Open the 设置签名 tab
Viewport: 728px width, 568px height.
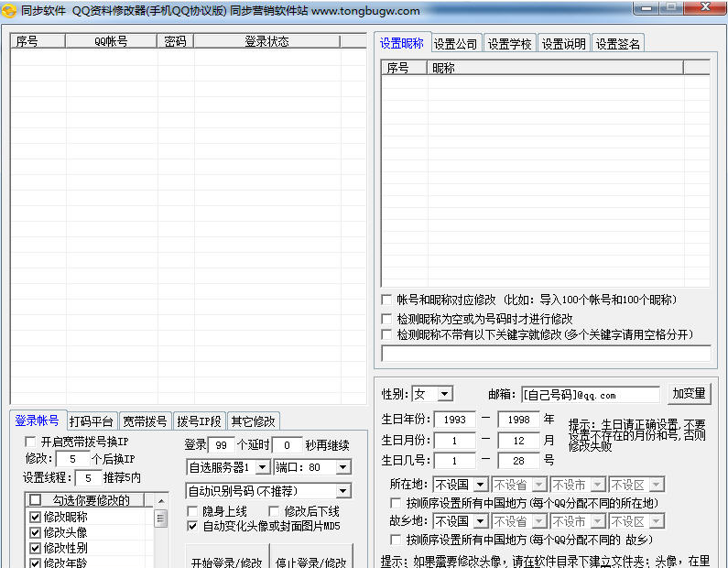pos(617,44)
